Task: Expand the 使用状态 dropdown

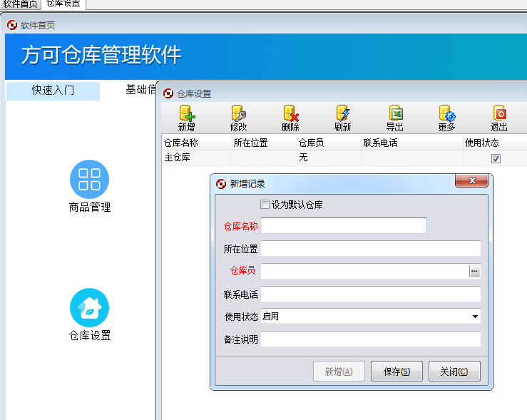Action: pyautogui.click(x=475, y=317)
